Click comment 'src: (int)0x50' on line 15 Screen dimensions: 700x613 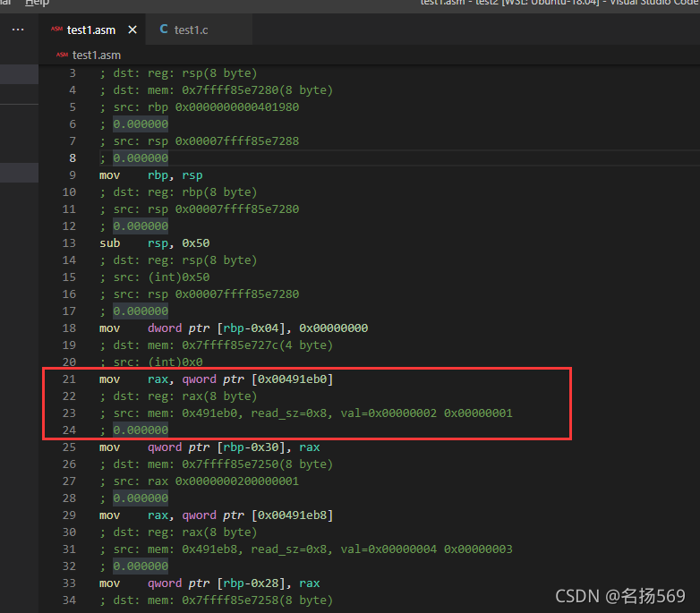[155, 277]
